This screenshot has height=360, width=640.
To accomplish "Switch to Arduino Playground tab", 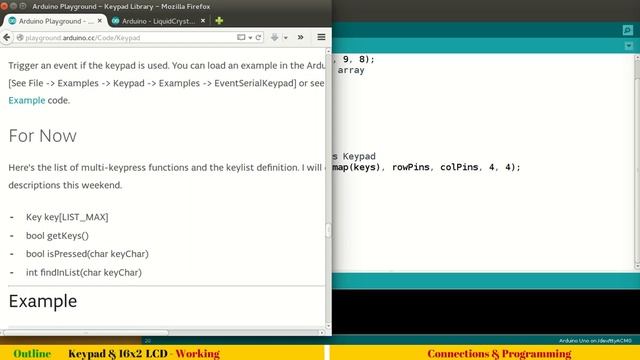I will click(56, 21).
